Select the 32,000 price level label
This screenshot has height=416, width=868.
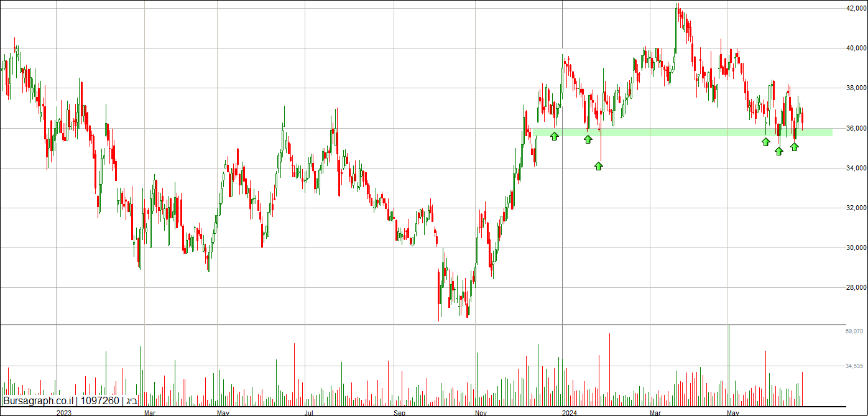(856, 208)
